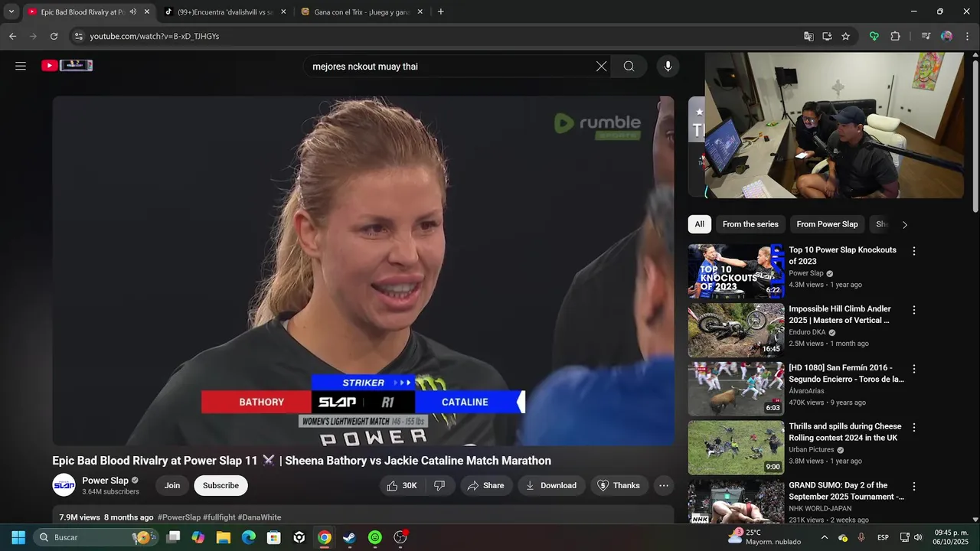Click the Buscar taskbar search box
980x551 pixels.
pos(96,537)
